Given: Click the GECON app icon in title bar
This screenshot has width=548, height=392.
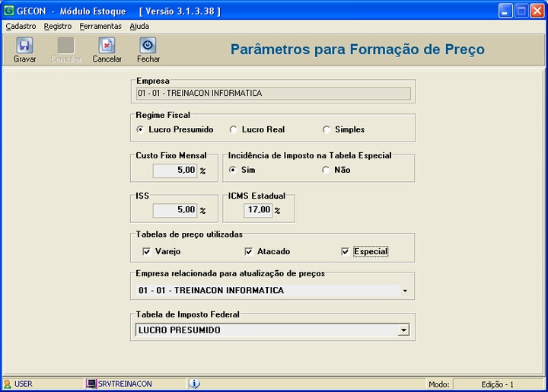Looking at the screenshot, I should 8,11.
